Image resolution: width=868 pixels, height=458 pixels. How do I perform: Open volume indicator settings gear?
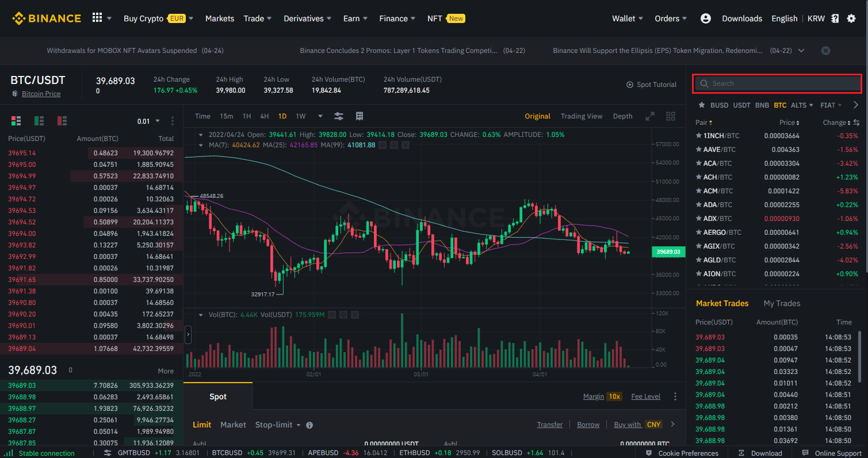pyautogui.click(x=343, y=315)
